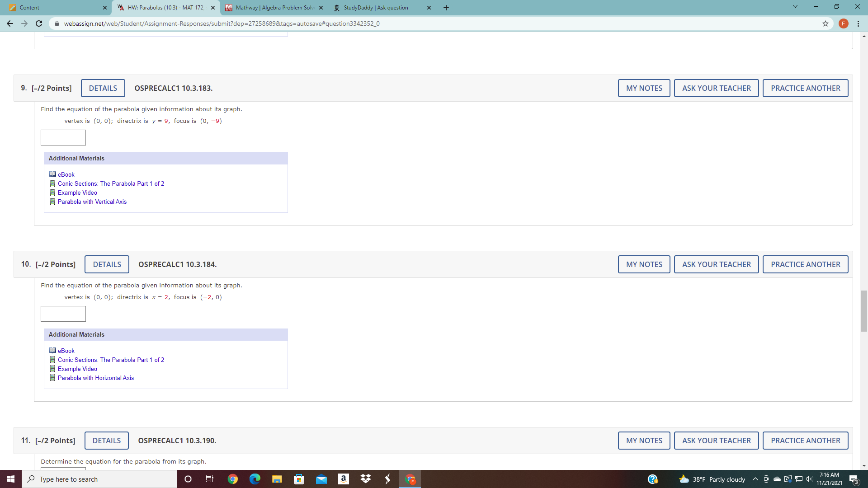Open Dropbox taskbar icon
The width and height of the screenshot is (868, 488).
[366, 479]
